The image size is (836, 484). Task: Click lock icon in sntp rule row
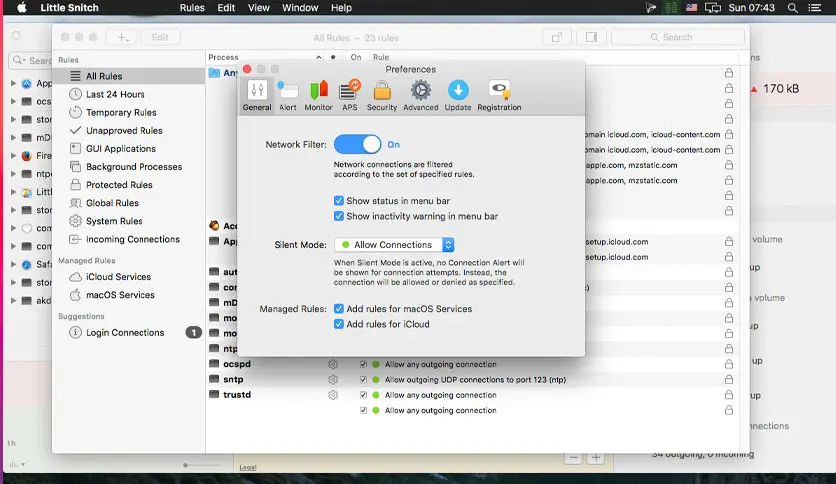click(729, 380)
